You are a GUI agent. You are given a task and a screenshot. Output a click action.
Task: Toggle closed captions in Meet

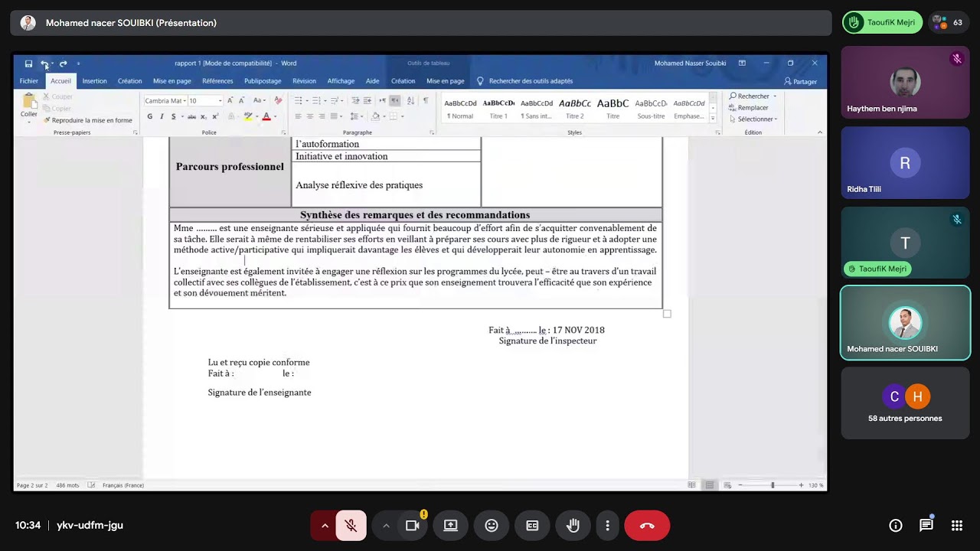tap(532, 526)
